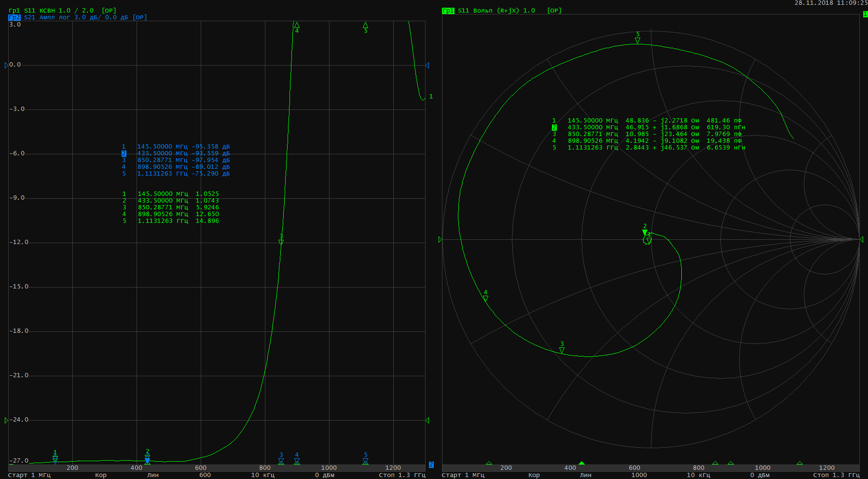Screen dimensions: 868x479
Task: Click blue reference level arrow at 0.0
Action: 6,65
